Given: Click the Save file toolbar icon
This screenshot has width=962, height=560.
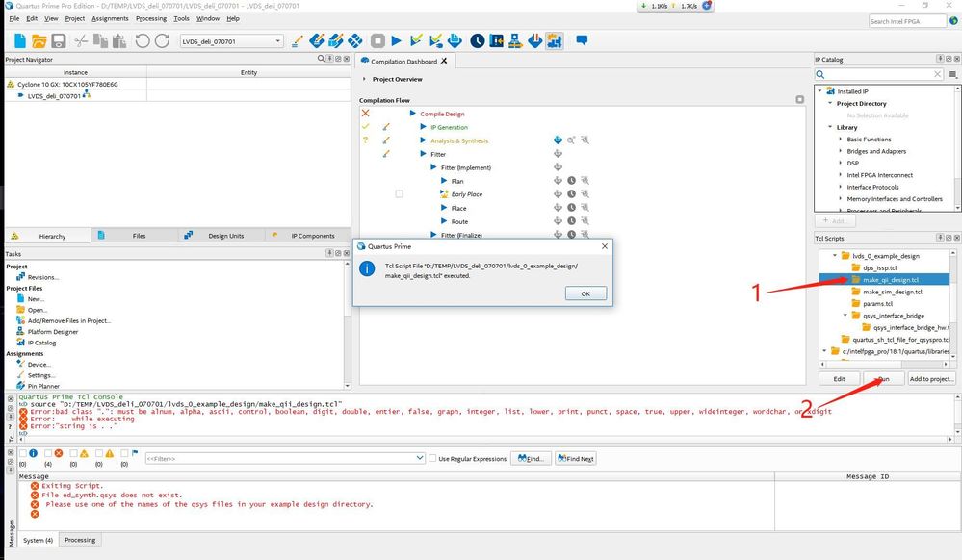Looking at the screenshot, I should click(59, 41).
